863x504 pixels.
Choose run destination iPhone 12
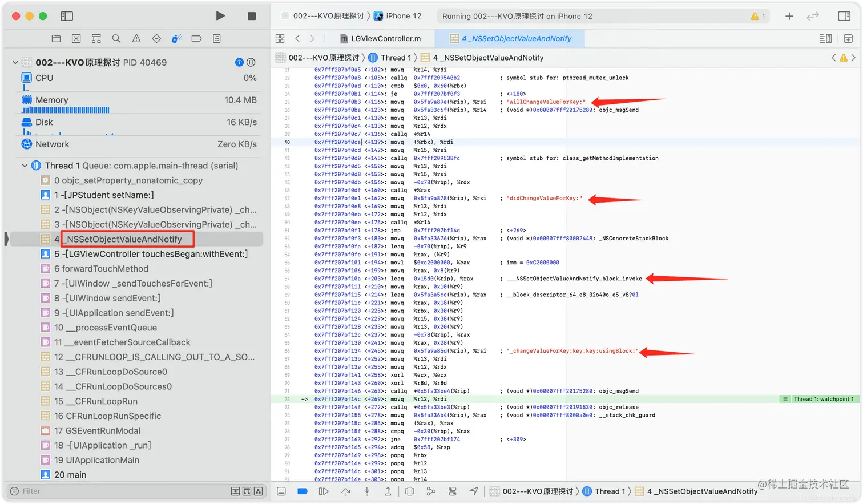click(x=398, y=16)
